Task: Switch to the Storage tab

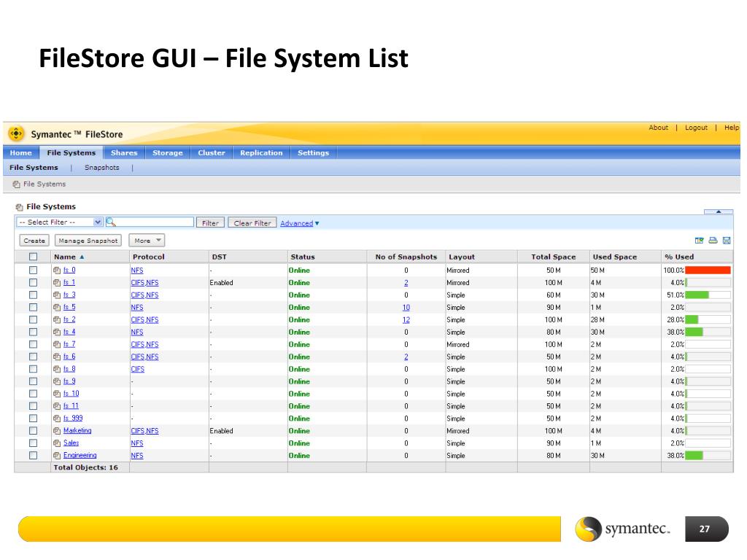Action: [168, 153]
